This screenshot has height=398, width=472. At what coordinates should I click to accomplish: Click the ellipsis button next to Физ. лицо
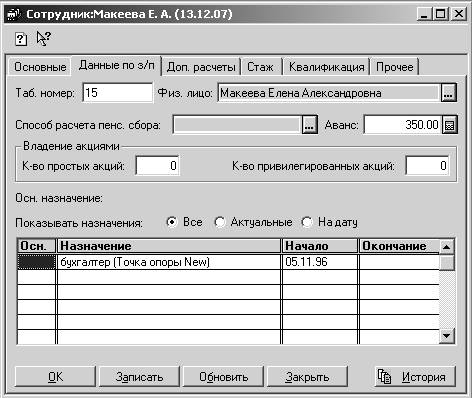[448, 93]
